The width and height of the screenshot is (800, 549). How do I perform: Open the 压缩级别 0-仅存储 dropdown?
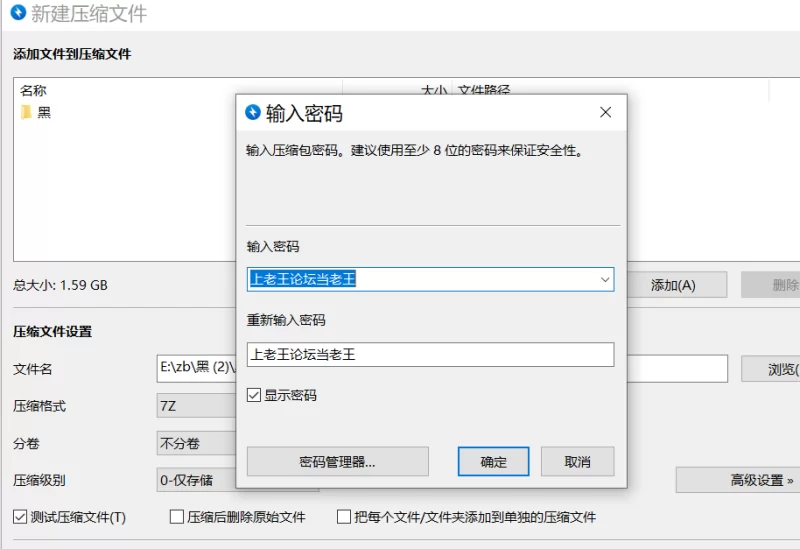coord(195,480)
